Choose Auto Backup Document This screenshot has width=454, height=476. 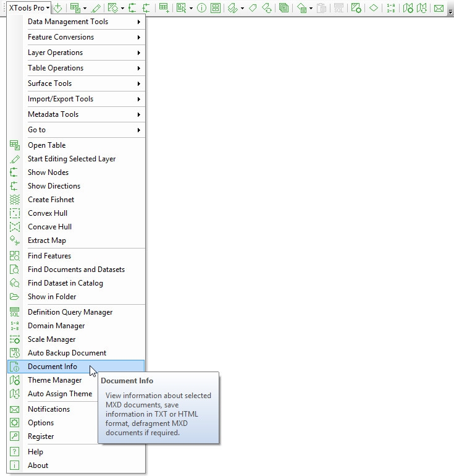(76, 354)
